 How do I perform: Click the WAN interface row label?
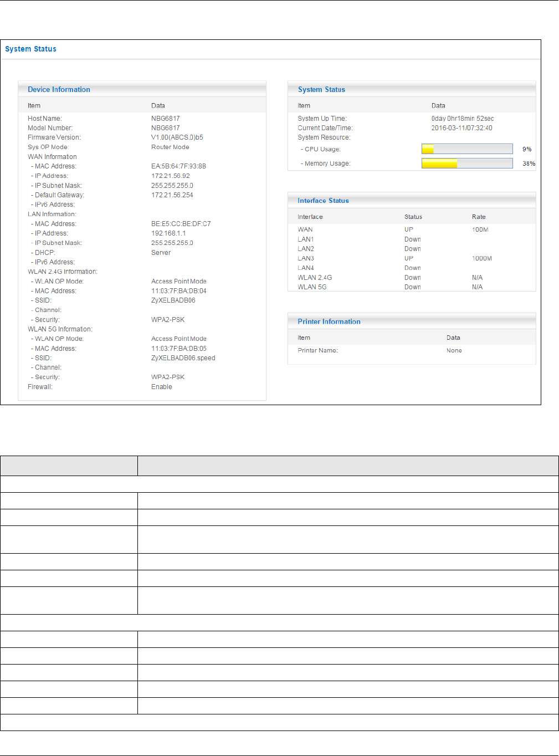pyautogui.click(x=305, y=229)
